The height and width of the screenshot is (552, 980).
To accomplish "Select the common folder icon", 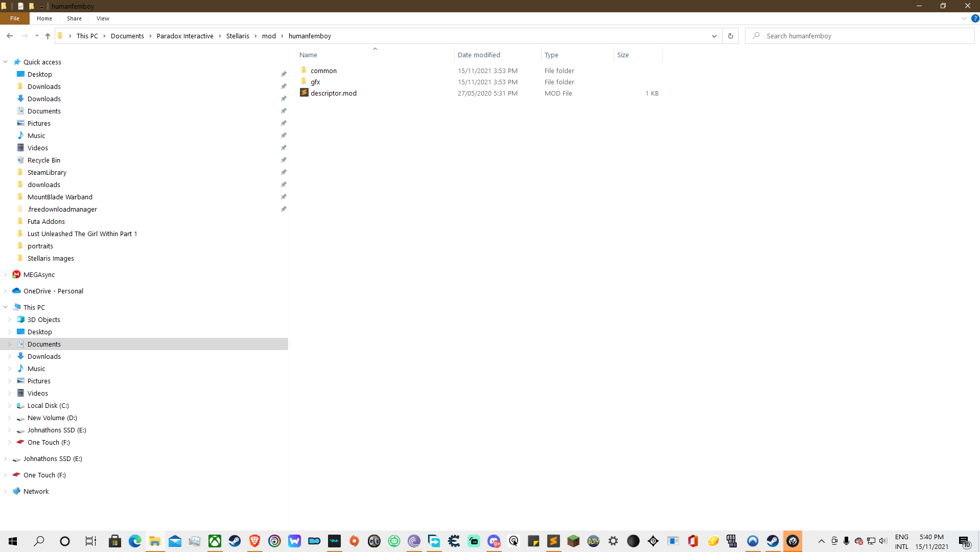I will (x=304, y=70).
